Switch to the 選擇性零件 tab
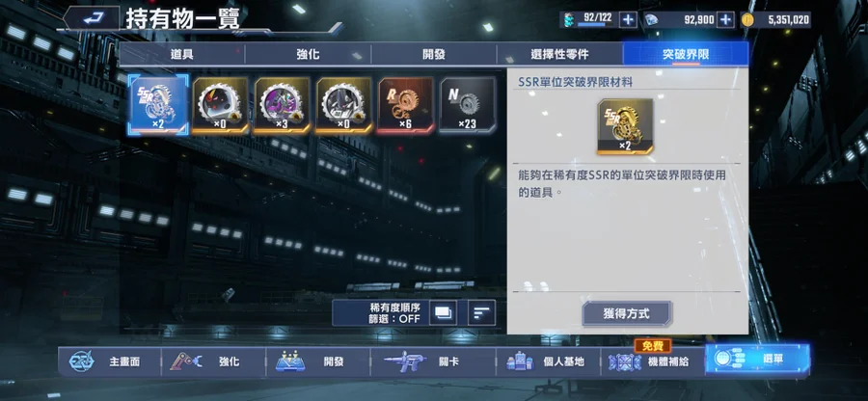The width and height of the screenshot is (868, 401). (x=559, y=54)
